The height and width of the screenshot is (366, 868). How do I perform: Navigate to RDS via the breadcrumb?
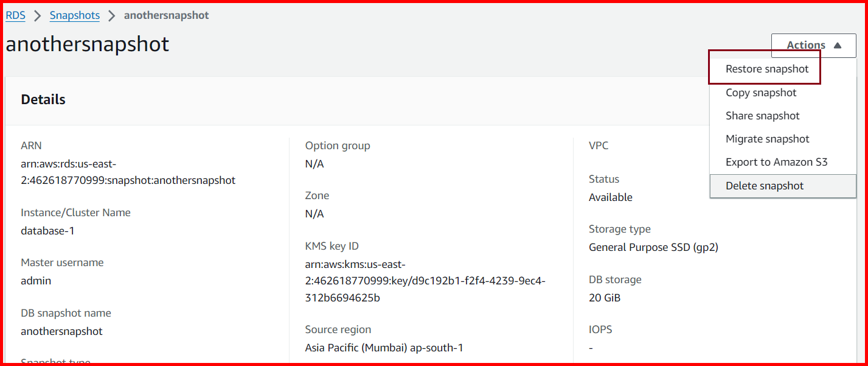[15, 15]
